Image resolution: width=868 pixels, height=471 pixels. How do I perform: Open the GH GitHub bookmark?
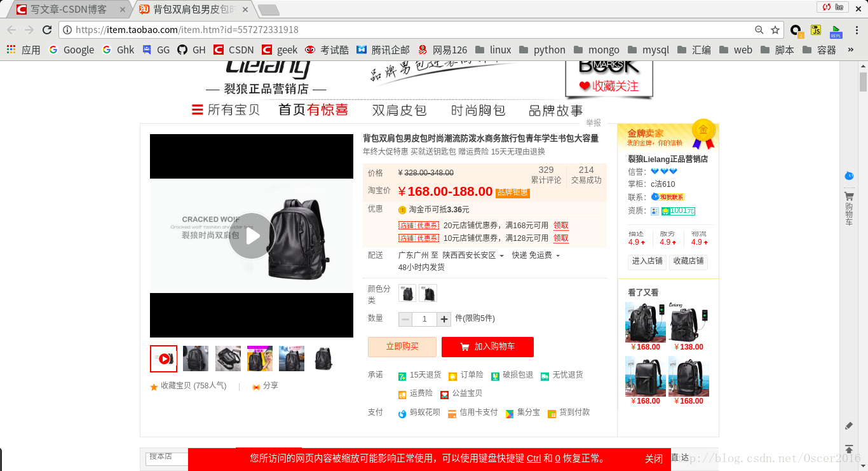pyautogui.click(x=191, y=50)
